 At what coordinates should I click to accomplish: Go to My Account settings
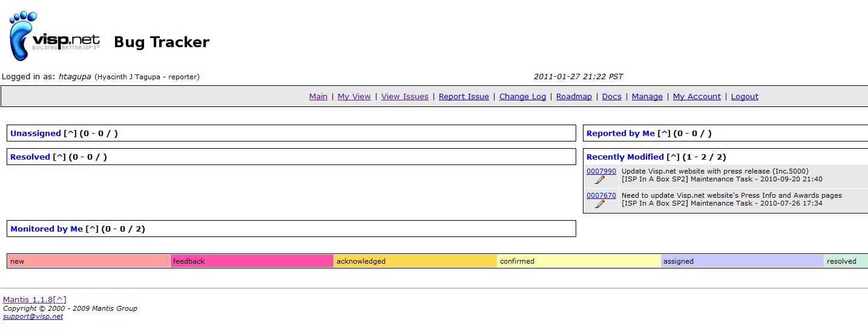[x=697, y=96]
